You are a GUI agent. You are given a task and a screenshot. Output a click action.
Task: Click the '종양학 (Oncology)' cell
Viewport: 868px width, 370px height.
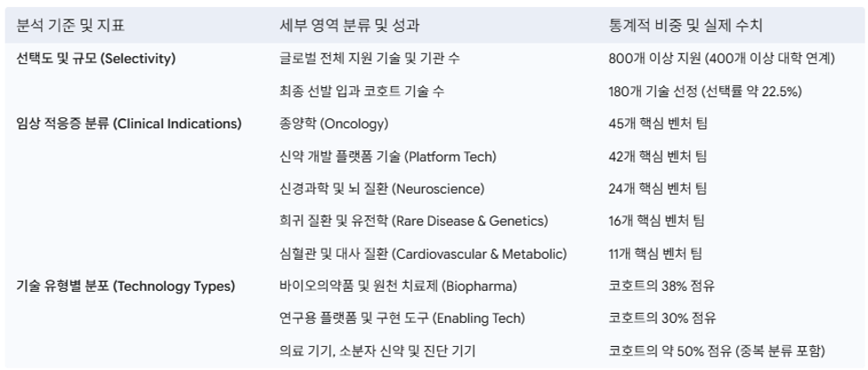(x=334, y=124)
